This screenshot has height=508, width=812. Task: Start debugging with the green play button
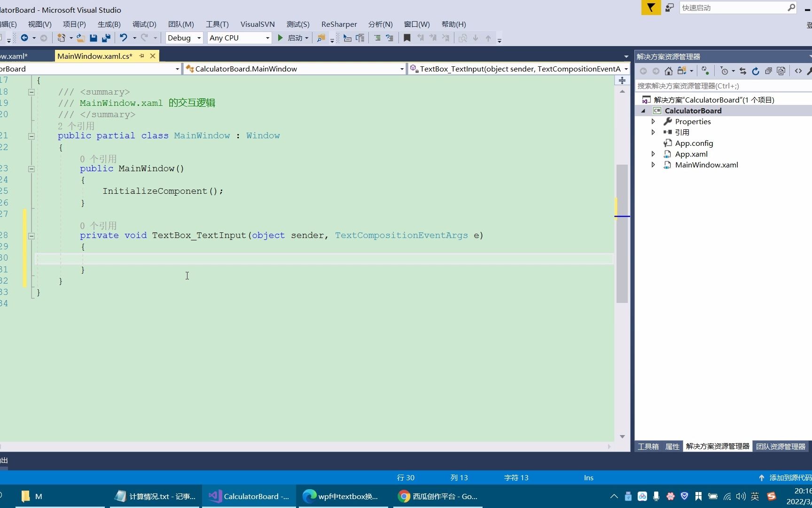pos(281,38)
